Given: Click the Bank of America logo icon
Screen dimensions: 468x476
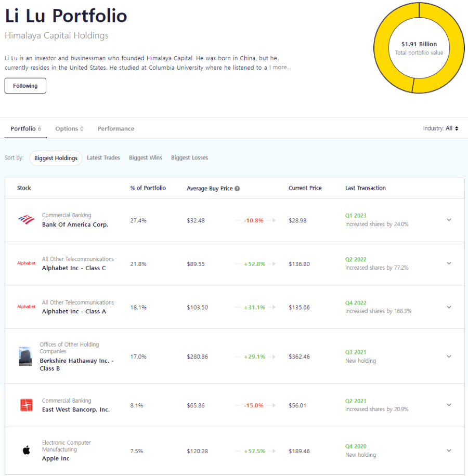Looking at the screenshot, I should tap(27, 219).
